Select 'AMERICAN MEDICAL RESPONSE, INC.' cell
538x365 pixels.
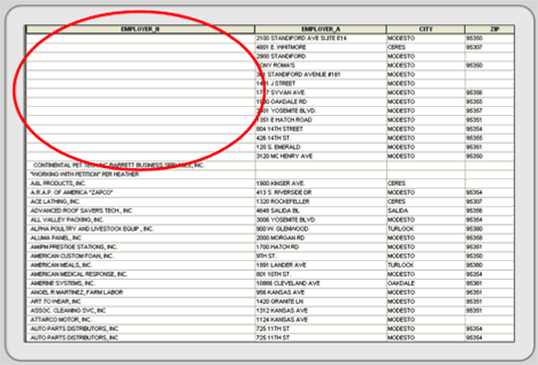(x=140, y=275)
